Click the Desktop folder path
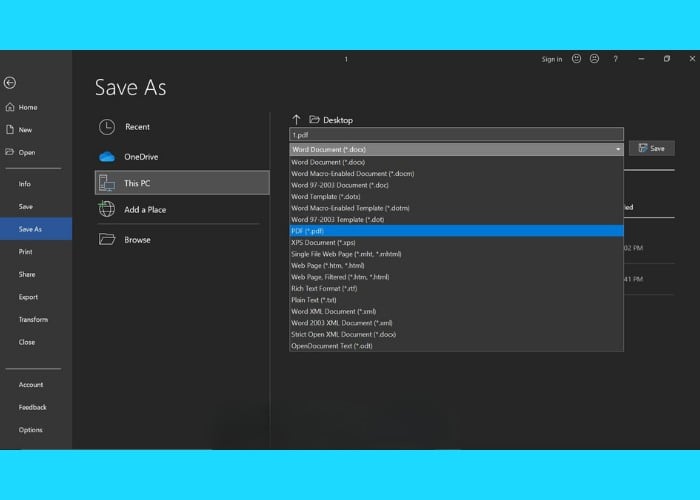This screenshot has height=500, width=700. [337, 120]
